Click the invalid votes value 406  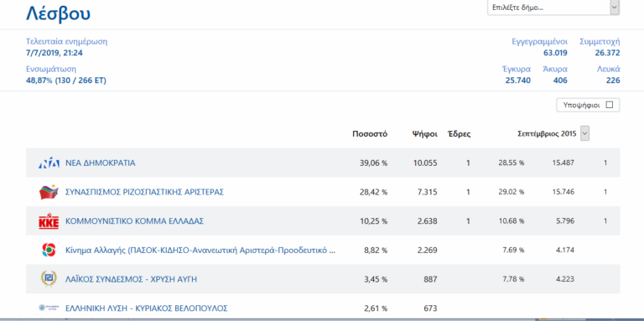(560, 80)
